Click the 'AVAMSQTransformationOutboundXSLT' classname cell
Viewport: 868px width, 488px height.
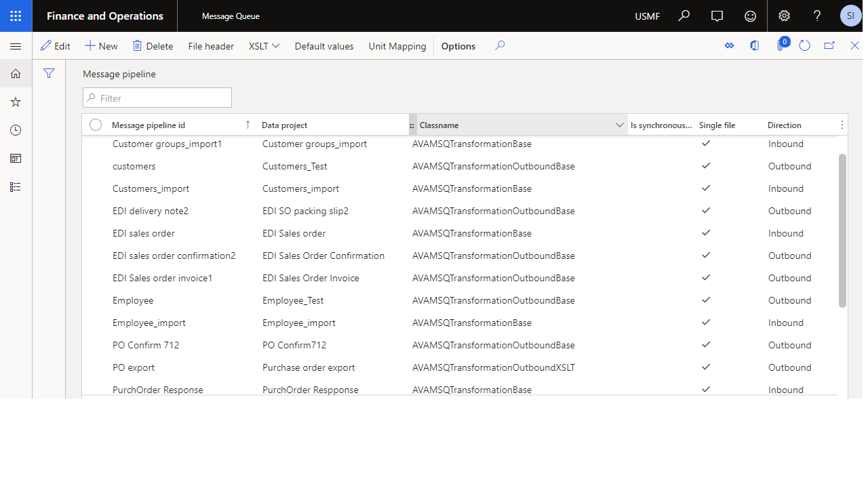494,367
